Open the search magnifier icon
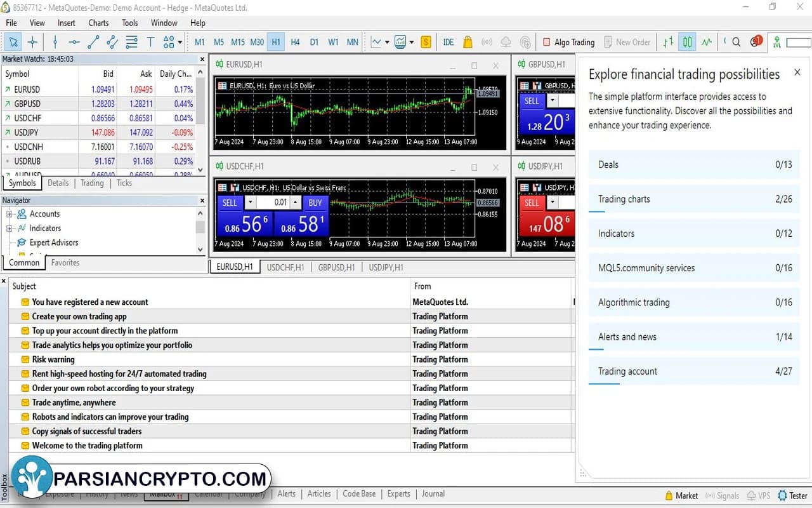 click(x=737, y=43)
